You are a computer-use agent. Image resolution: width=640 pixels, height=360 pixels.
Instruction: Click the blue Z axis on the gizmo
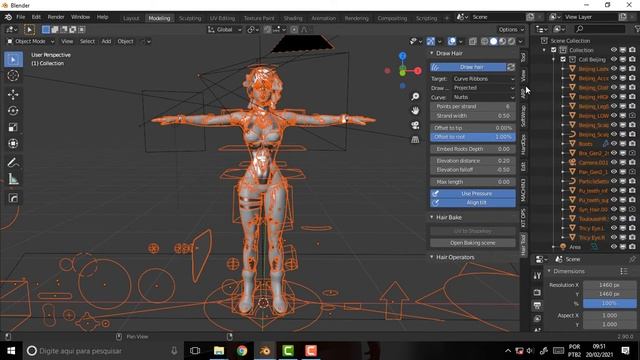[402, 56]
